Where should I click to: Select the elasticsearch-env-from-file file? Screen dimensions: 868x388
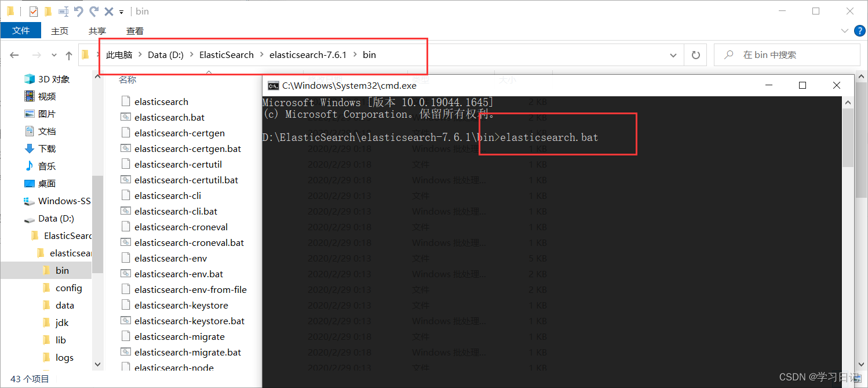(191, 289)
